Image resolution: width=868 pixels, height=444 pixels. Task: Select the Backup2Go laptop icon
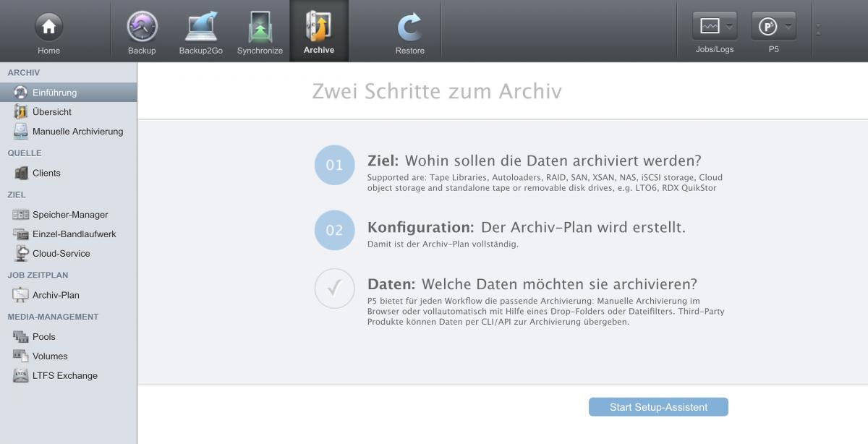coord(200,27)
